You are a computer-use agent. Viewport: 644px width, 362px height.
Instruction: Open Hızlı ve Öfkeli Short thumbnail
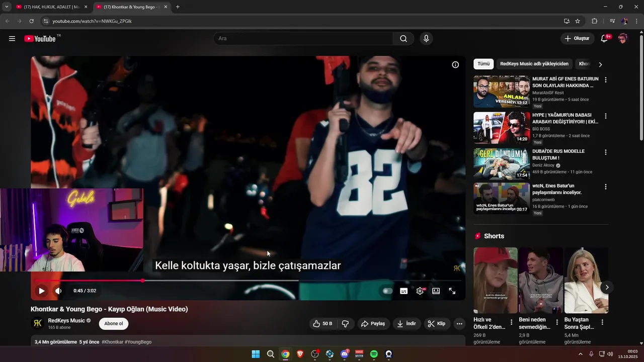click(x=496, y=280)
